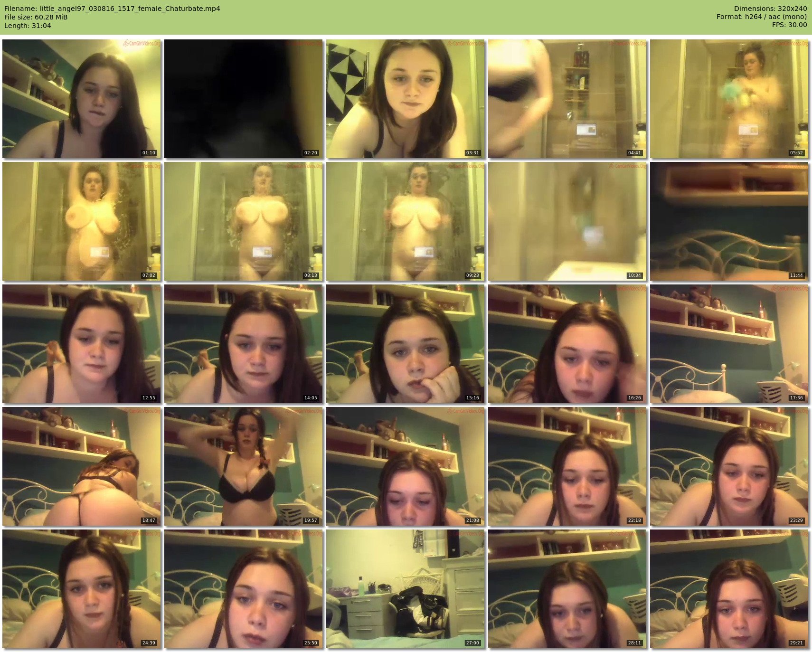Open the thumbnail stamped 29:21
This screenshot has width=812, height=652.
729,589
